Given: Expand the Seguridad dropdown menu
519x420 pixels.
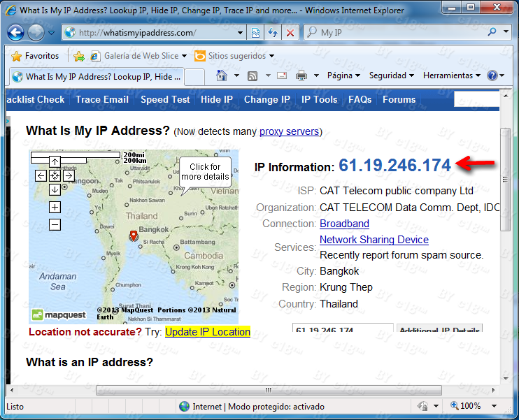Looking at the screenshot, I should (x=391, y=75).
